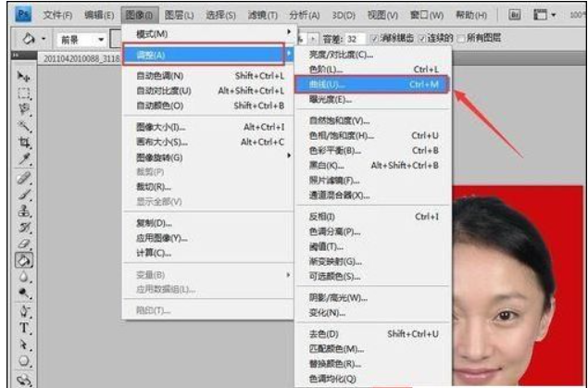Open the tool preset picker dropdown arrow

tap(44, 39)
